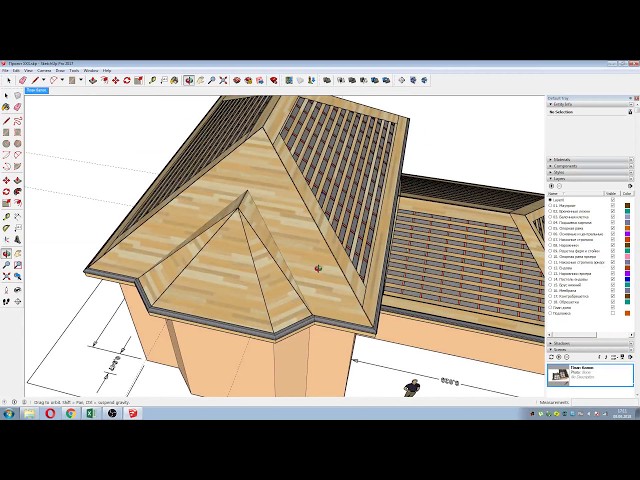Select the Make Component tool
640x480 pixels.
coord(18,95)
